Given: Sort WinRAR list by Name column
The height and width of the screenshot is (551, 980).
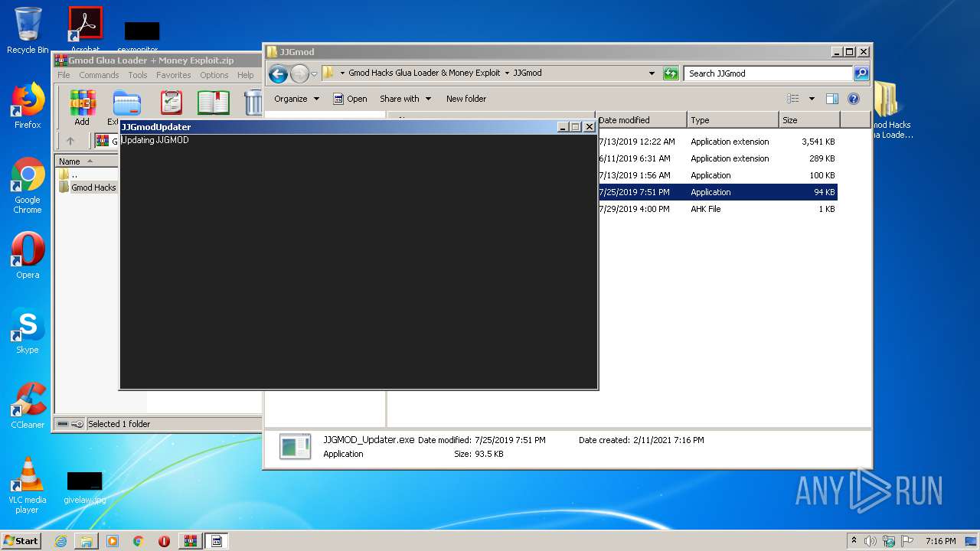Looking at the screenshot, I should [x=85, y=161].
